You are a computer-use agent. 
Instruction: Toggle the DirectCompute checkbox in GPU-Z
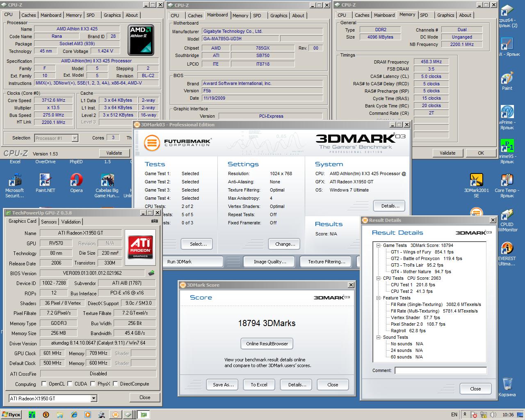(116, 384)
